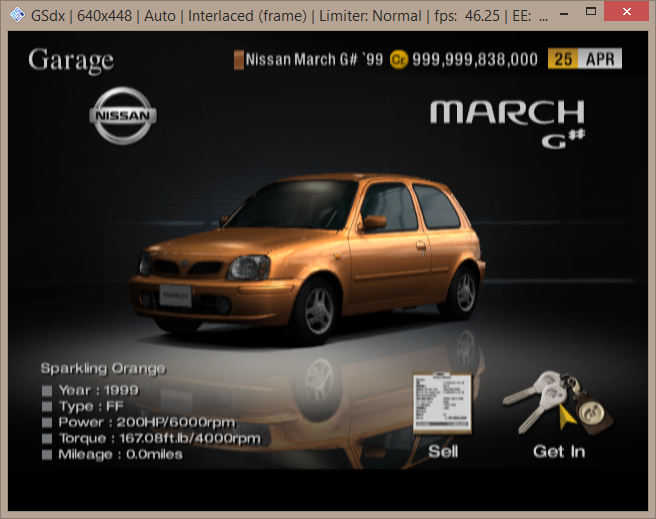Viewport: 656px width, 519px height.
Task: Close the GSdx window
Action: (x=626, y=11)
